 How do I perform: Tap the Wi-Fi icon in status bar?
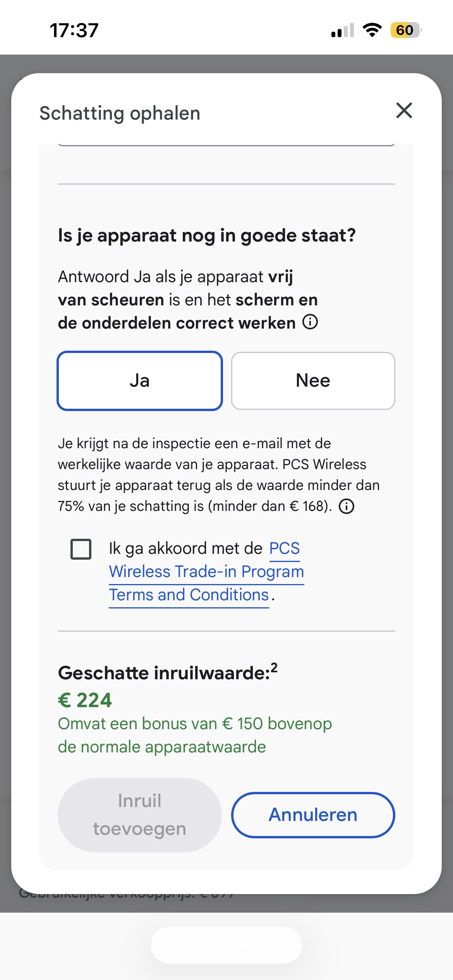click(372, 30)
